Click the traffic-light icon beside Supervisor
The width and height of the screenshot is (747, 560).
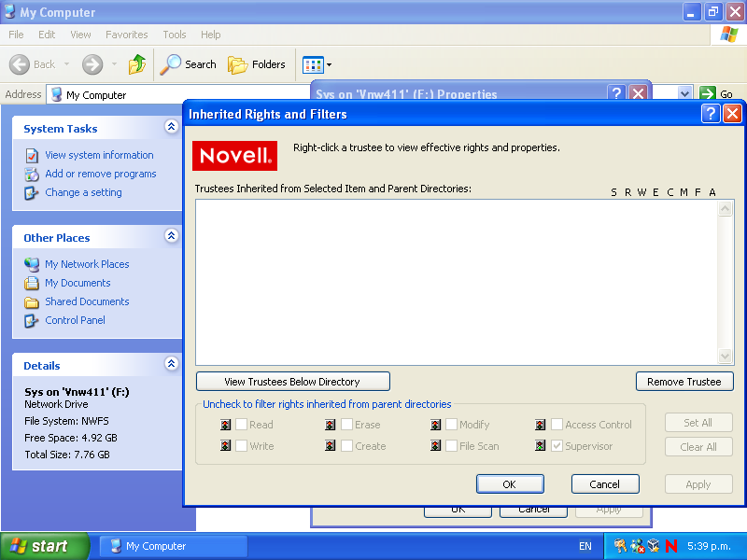[541, 446]
